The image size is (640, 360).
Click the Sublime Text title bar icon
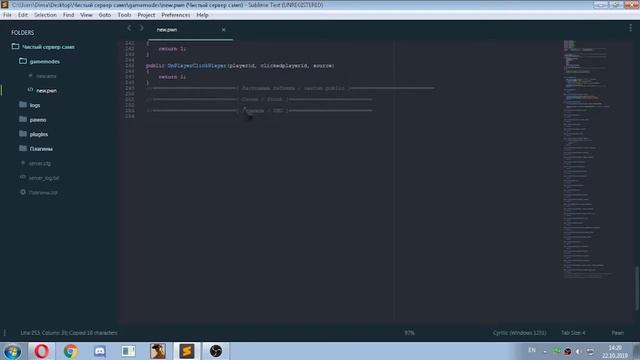[x=5, y=5]
